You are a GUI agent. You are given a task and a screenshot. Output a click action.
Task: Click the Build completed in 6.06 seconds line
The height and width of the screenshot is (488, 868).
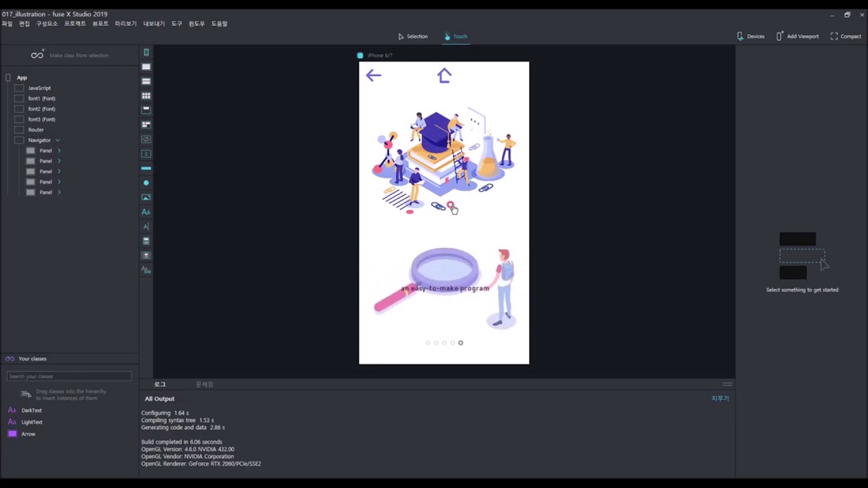pos(182,442)
